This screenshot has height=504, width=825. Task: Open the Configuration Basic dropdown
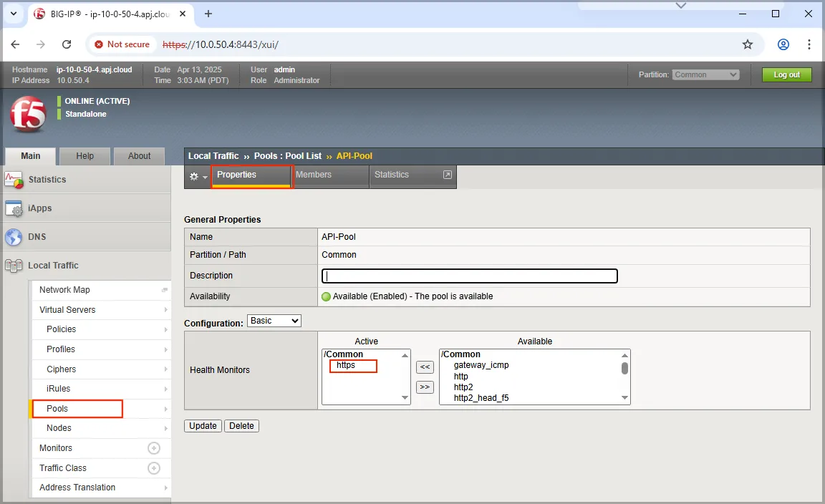[274, 321]
